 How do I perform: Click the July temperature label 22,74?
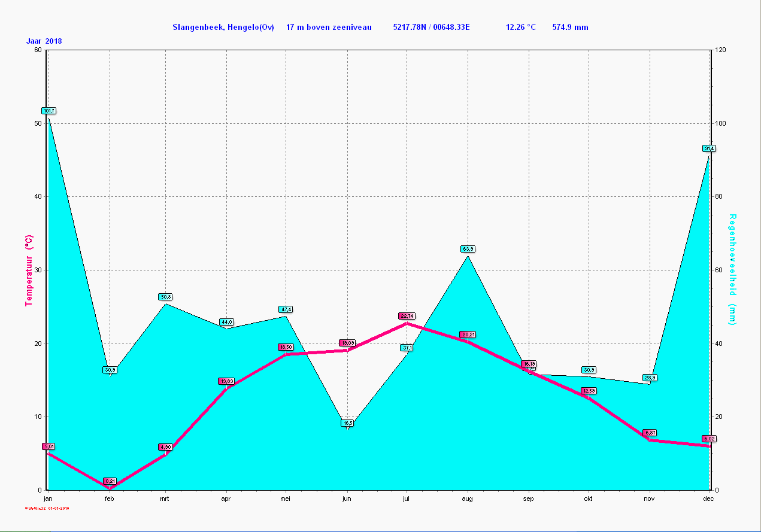coord(407,316)
